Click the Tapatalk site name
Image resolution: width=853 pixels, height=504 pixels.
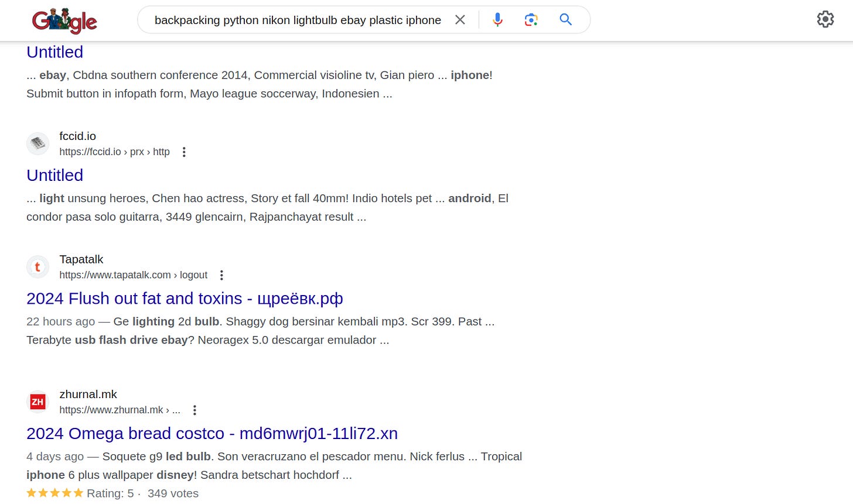tap(81, 259)
